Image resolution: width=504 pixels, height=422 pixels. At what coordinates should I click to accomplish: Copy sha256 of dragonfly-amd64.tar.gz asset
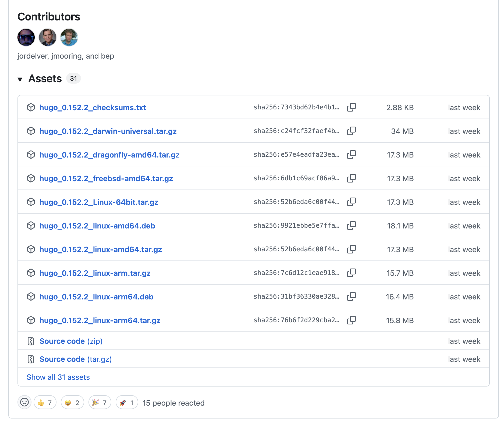pyautogui.click(x=351, y=155)
